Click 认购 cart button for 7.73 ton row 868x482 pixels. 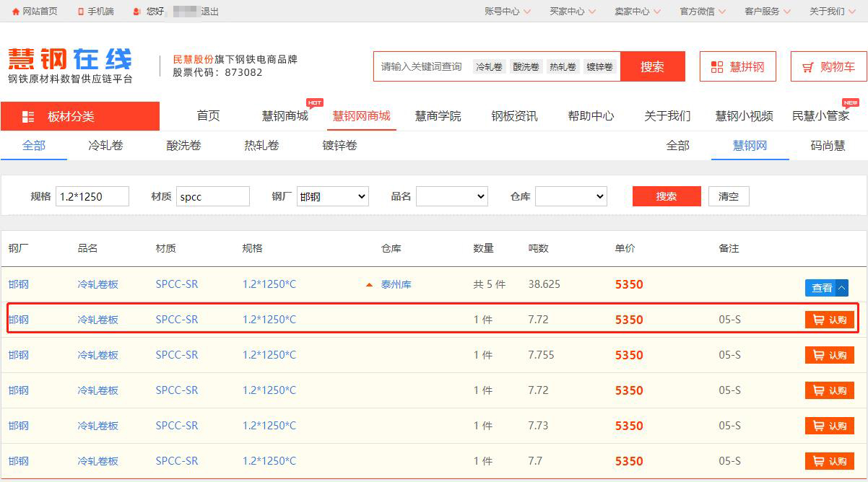(x=829, y=426)
